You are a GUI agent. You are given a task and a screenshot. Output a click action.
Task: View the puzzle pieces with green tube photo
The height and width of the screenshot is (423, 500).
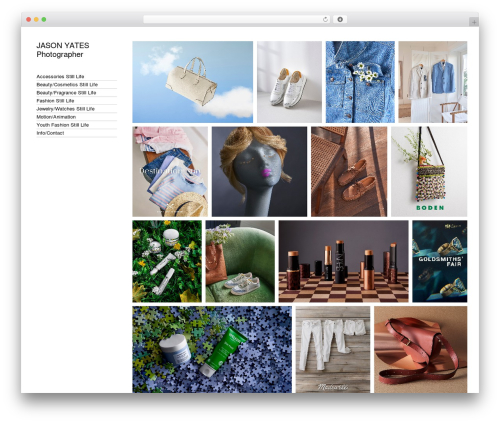pyautogui.click(x=212, y=349)
